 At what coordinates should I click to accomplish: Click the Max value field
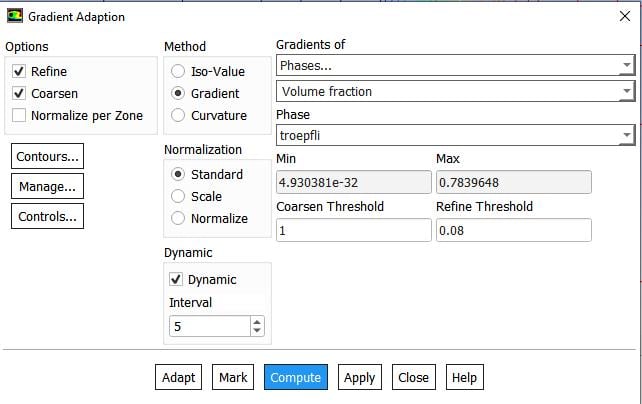point(513,182)
